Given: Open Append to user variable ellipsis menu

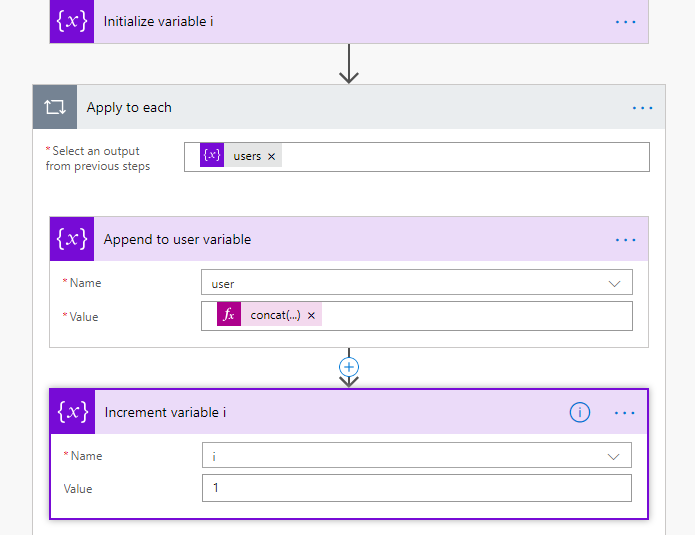Looking at the screenshot, I should point(625,240).
